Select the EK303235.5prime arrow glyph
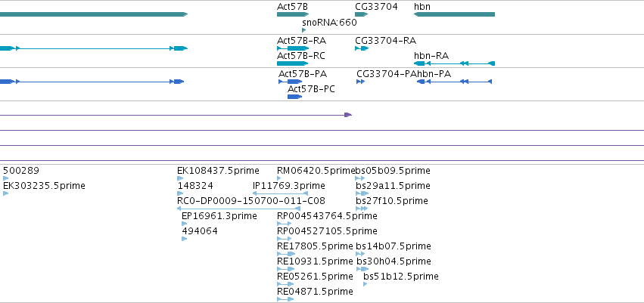The height and width of the screenshot is (303, 644). [x=6, y=193]
